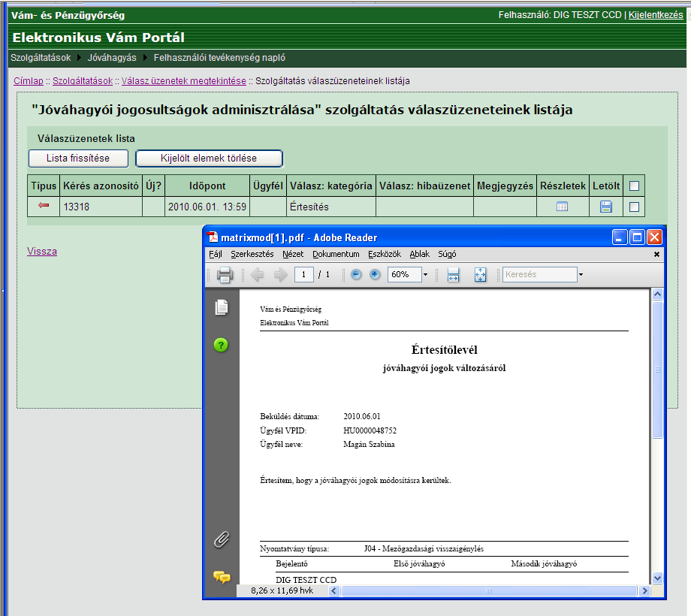The image size is (691, 616).
Task: Click the timestamp cell 2010.06.01. 13:59
Action: [x=207, y=207]
